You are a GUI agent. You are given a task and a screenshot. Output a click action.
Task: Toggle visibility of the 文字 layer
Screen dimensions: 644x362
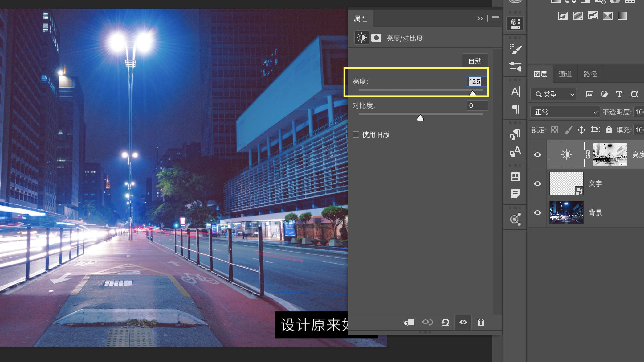[537, 183]
